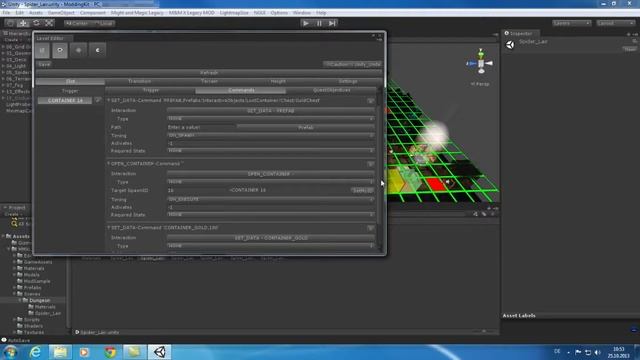This screenshot has height=360, width=640.
Task: Click fourth Level Editor toolbar icon
Action: click(x=97, y=50)
